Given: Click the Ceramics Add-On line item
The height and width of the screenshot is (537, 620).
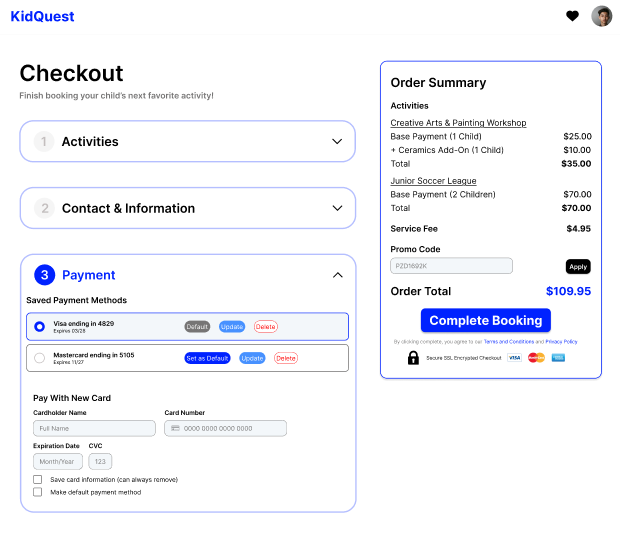Looking at the screenshot, I should point(447,150).
